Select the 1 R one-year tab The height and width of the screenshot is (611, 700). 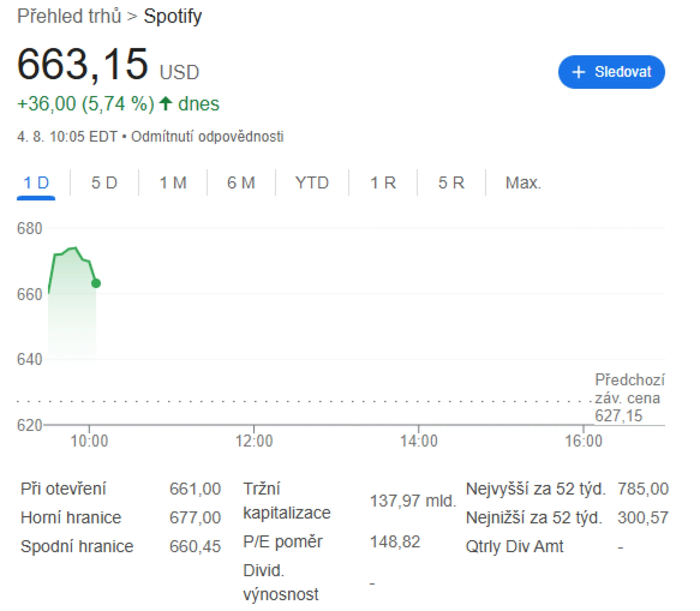click(x=383, y=182)
